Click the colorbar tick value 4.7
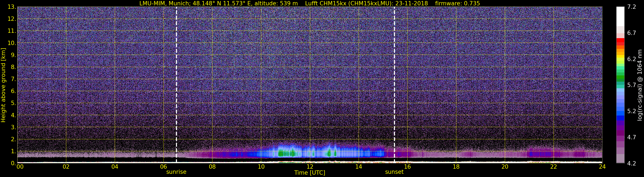This screenshot has width=644, height=177. click(632, 137)
